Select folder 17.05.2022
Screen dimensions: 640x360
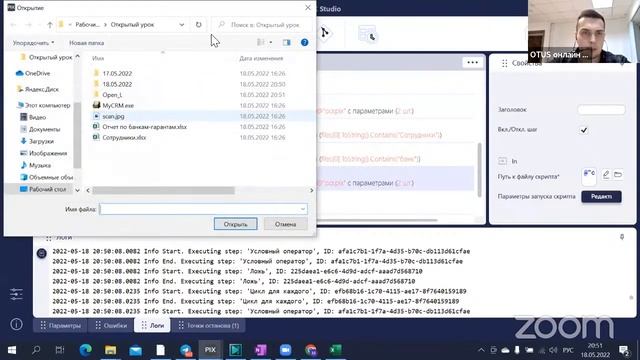pyautogui.click(x=117, y=73)
